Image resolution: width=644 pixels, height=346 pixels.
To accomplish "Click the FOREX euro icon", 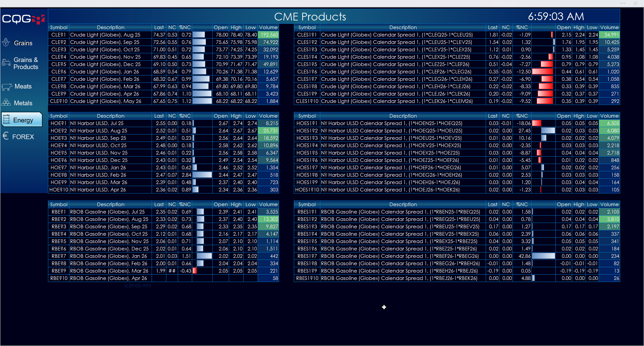I will coord(5,136).
